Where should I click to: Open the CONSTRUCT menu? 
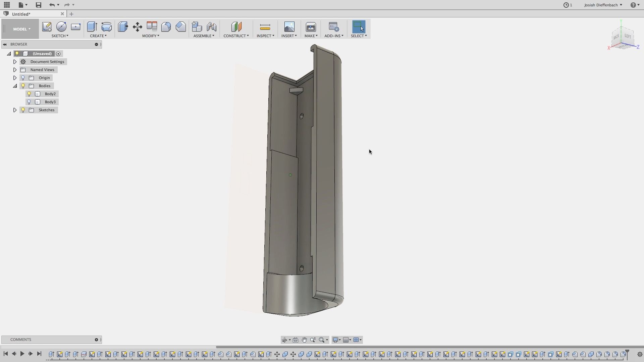tap(236, 36)
